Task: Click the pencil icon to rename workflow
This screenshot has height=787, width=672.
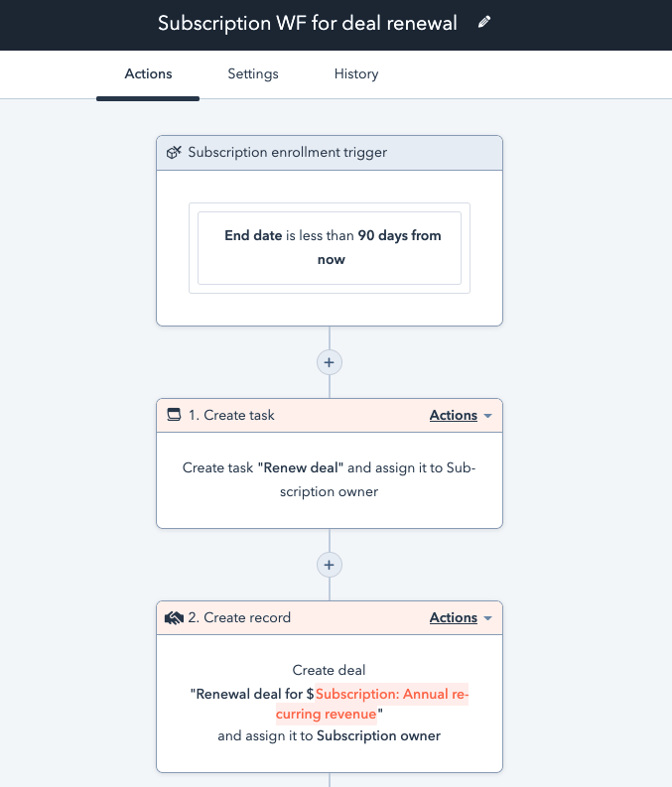Action: (x=484, y=23)
